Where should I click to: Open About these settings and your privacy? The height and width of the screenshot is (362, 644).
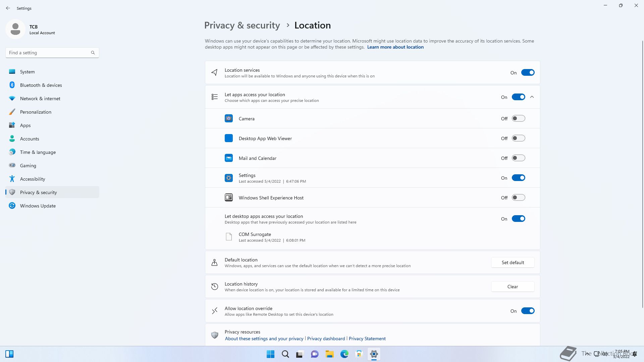tap(264, 339)
